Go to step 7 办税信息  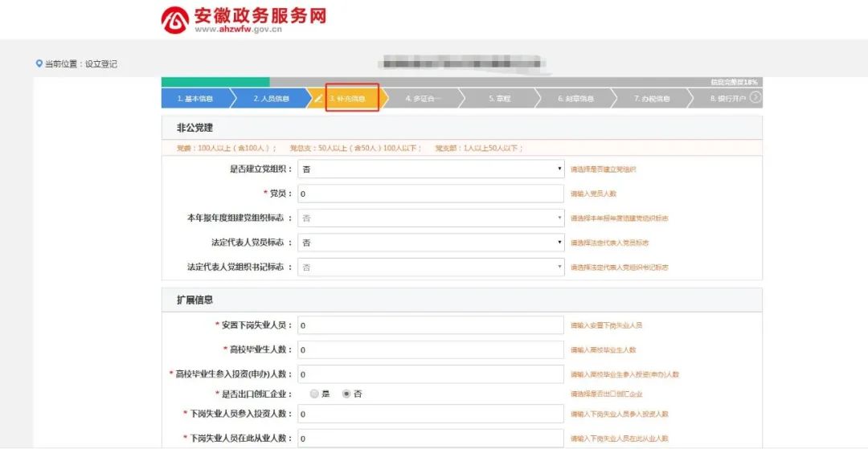pyautogui.click(x=652, y=99)
